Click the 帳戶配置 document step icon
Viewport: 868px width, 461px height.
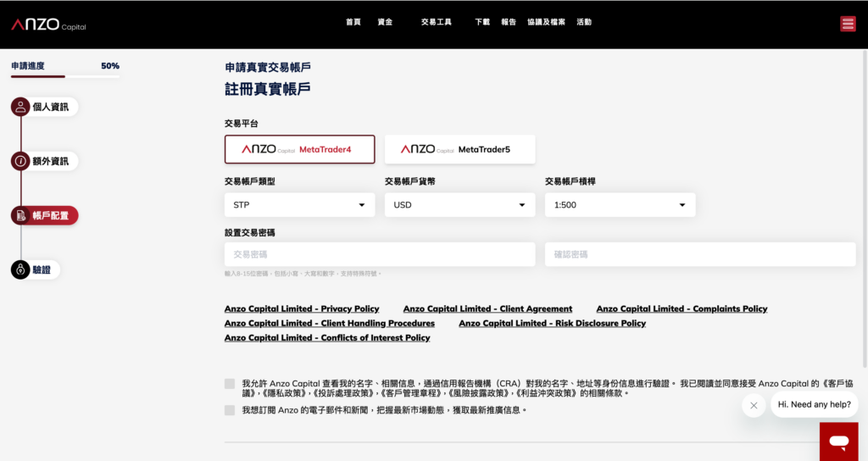coord(20,215)
